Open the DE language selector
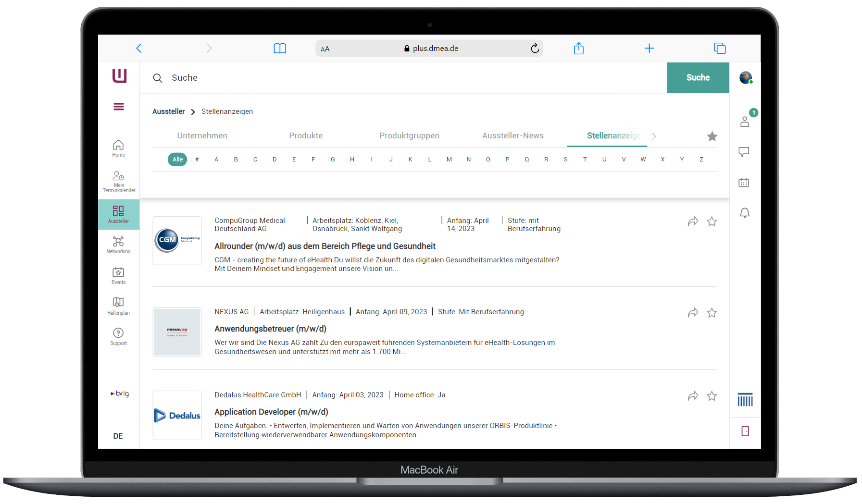 [118, 436]
